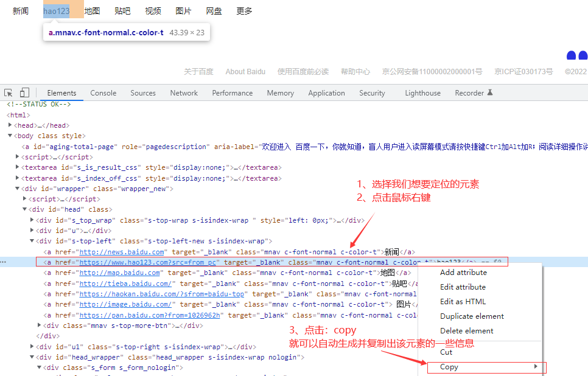
Task: Open the About Baidu footer link
Action: pyautogui.click(x=245, y=72)
